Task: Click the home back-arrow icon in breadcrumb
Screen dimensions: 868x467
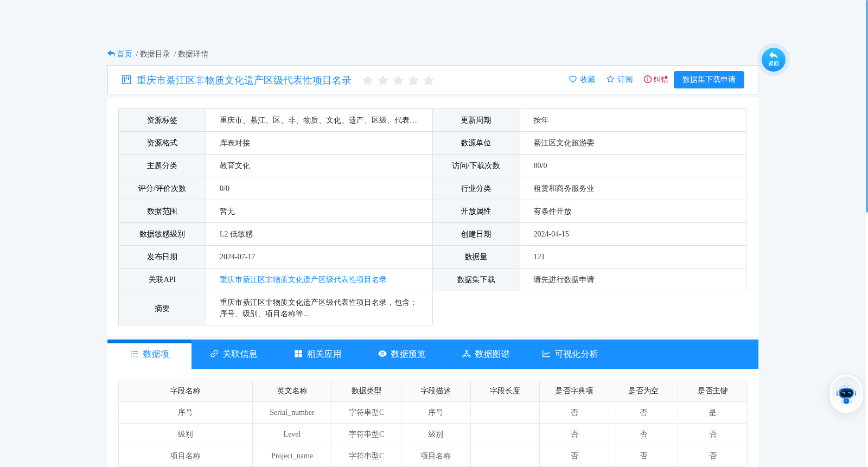Action: click(x=111, y=54)
